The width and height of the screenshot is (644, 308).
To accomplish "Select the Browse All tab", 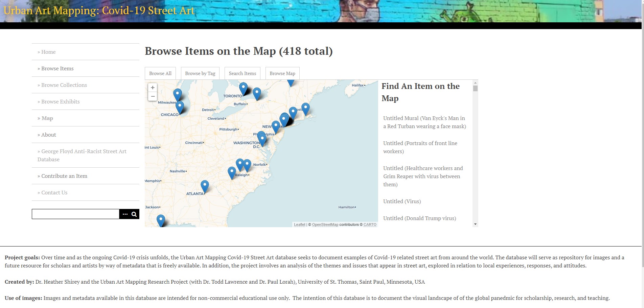I will coord(160,73).
